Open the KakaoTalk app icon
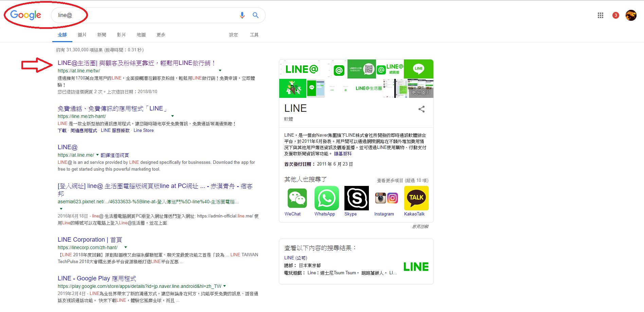Screen dimensions: 644x312 coord(416,198)
